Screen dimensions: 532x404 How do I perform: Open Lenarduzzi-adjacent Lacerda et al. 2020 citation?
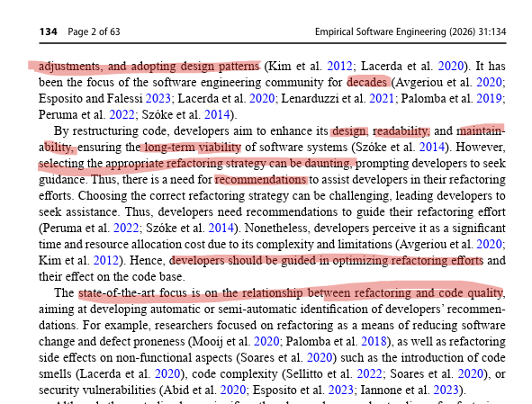click(x=262, y=98)
